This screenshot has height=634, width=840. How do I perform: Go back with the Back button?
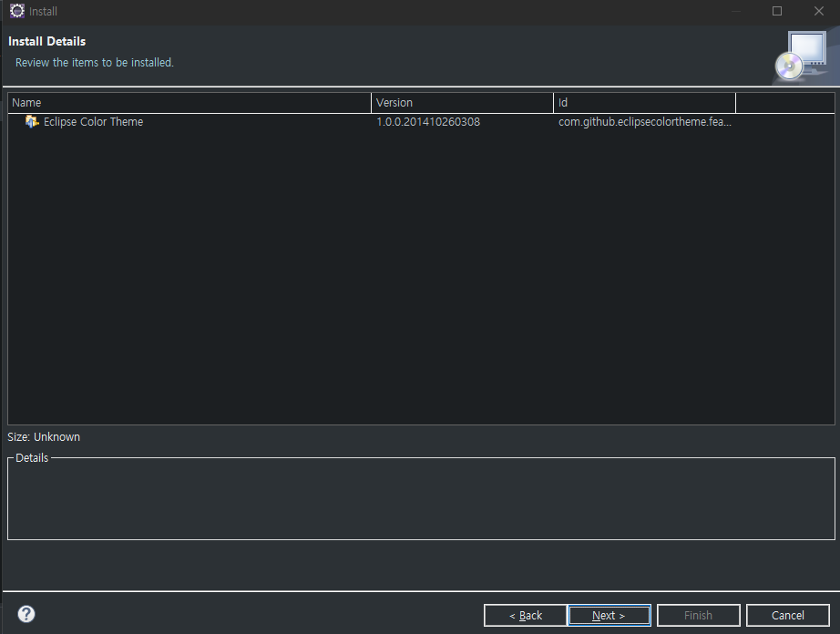(x=525, y=615)
